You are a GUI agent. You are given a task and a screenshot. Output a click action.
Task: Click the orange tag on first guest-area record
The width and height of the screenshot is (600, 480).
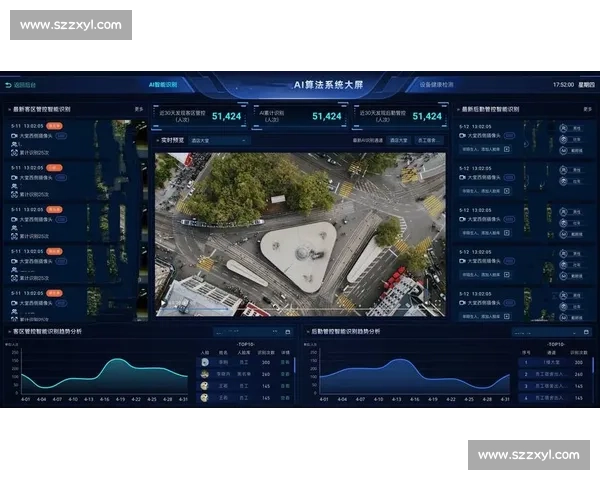click(x=54, y=126)
